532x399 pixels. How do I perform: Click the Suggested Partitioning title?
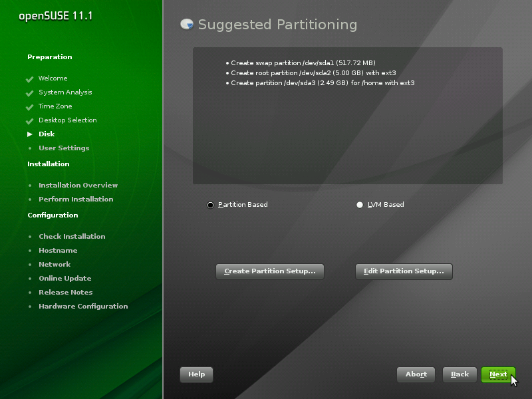pos(277,25)
